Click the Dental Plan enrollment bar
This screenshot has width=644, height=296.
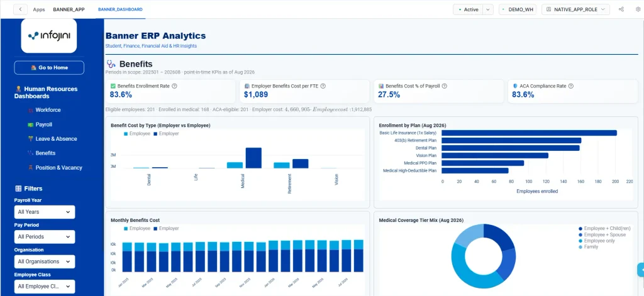pos(511,148)
